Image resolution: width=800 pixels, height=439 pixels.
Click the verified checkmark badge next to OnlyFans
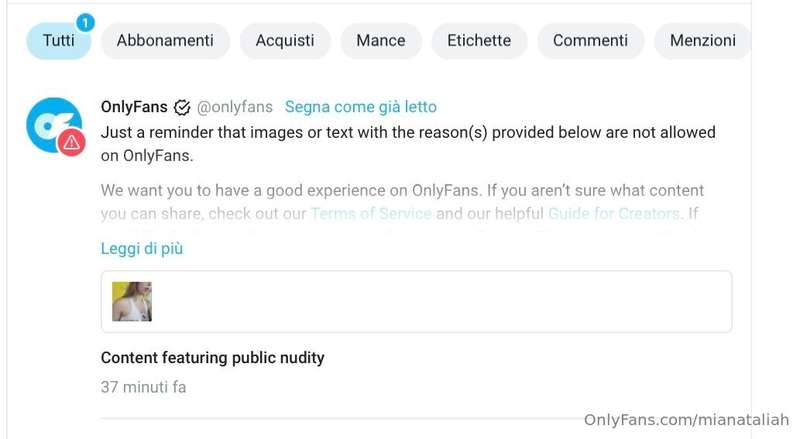click(182, 107)
